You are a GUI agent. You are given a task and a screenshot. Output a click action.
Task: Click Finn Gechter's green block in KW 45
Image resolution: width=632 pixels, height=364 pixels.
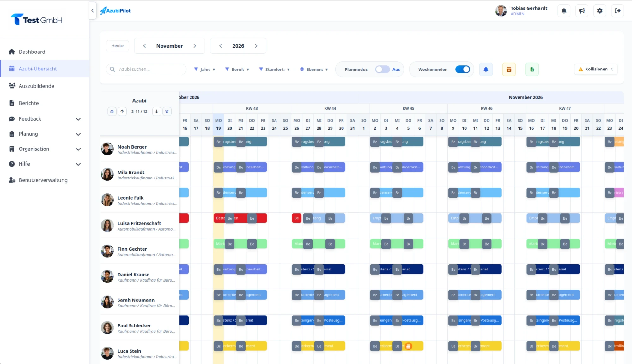[x=397, y=244]
